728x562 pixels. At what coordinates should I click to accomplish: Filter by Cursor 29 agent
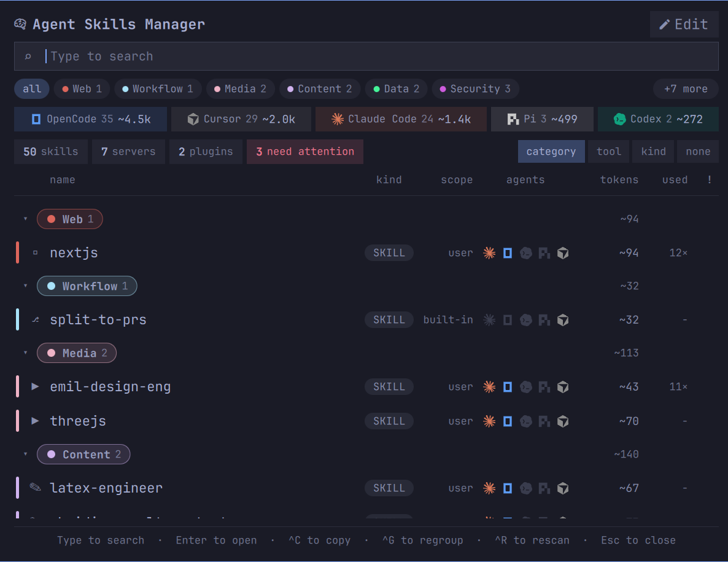pos(241,119)
